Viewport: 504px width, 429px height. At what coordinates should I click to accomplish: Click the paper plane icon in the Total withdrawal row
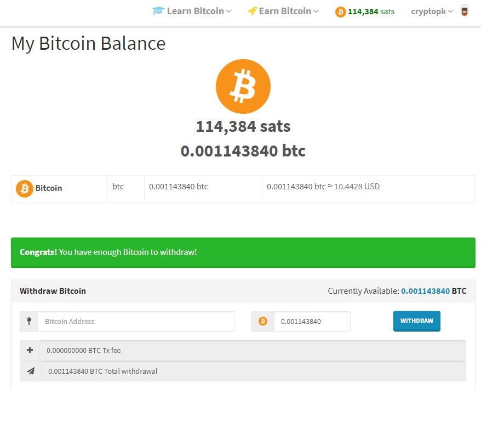point(31,371)
